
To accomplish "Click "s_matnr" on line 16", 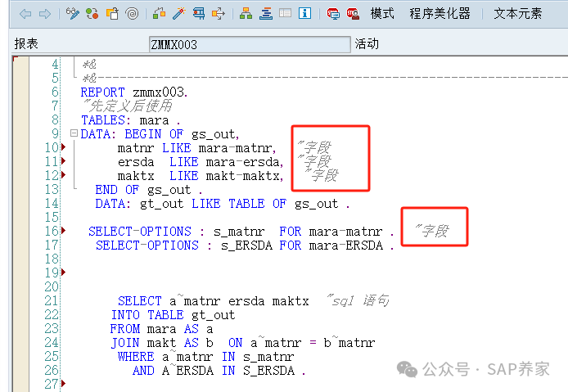I will tap(239, 231).
